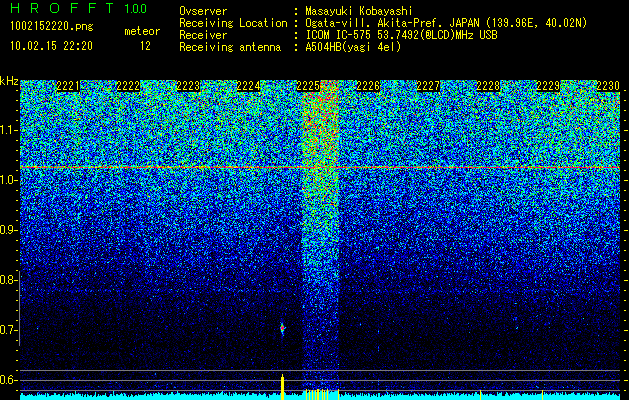The image size is (629, 400).
Task: Click the 2230 time marker
Action: pyautogui.click(x=608, y=86)
